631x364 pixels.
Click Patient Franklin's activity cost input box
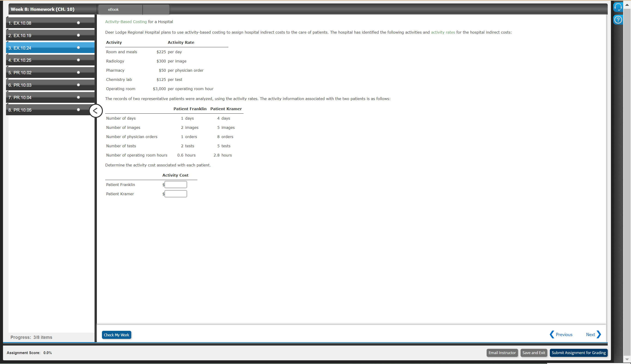[175, 184]
